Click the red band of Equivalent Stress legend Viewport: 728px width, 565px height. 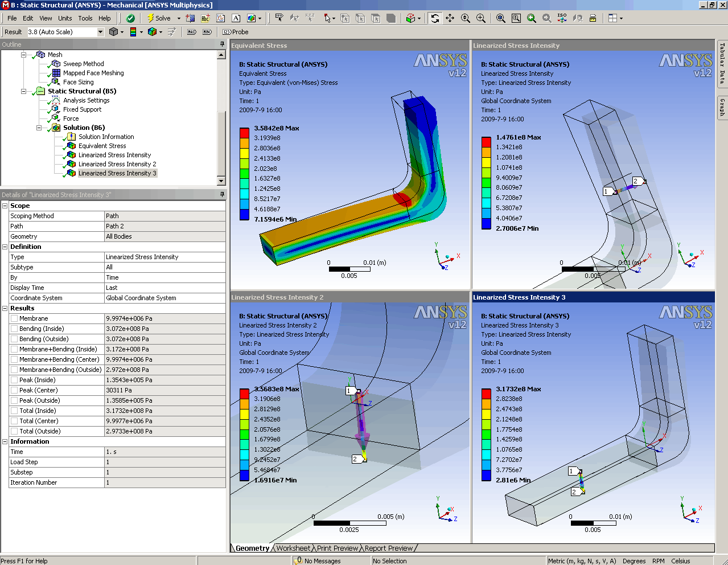[x=244, y=133]
